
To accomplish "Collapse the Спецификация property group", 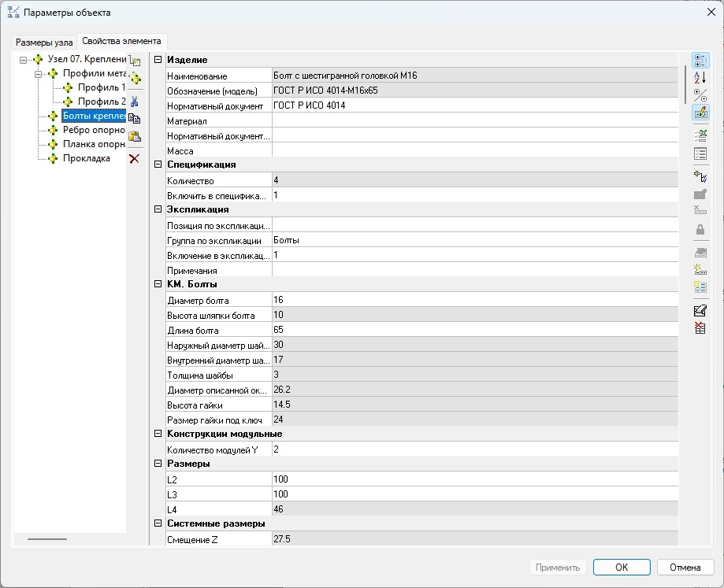I will coord(158,165).
